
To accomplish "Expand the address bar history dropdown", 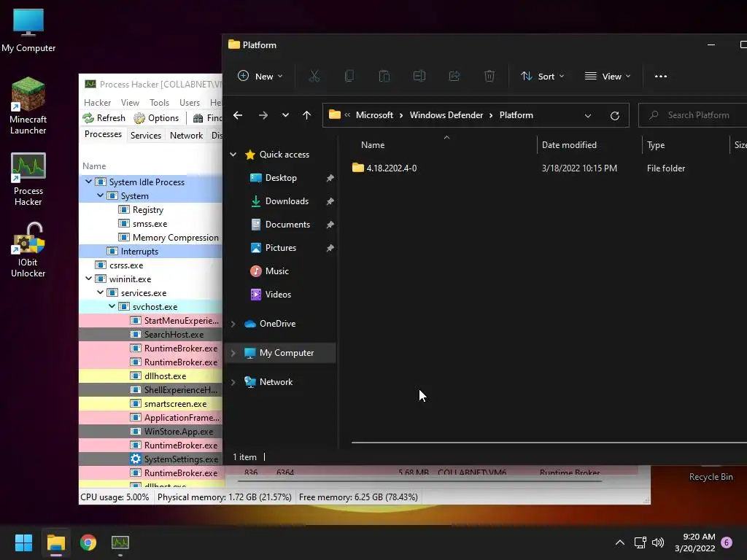I will point(588,116).
